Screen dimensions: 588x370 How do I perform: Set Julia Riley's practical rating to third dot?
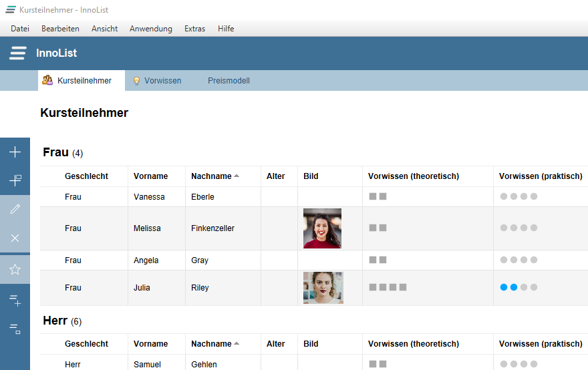coord(524,287)
